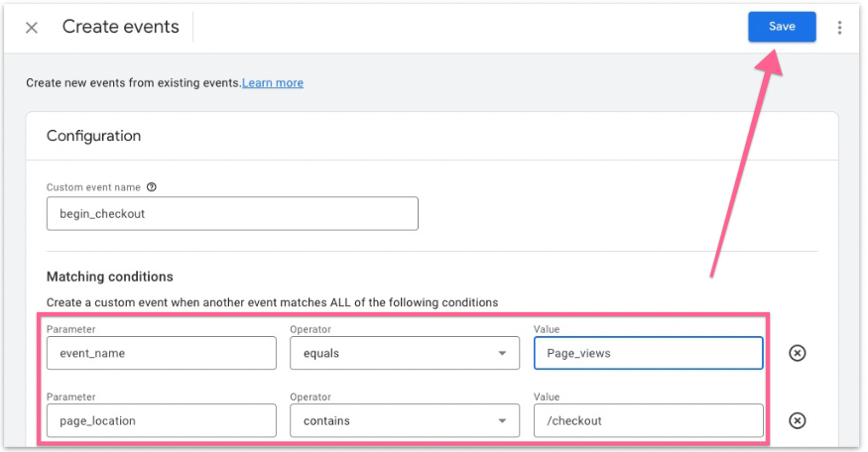Click the /checkout value field

(648, 420)
